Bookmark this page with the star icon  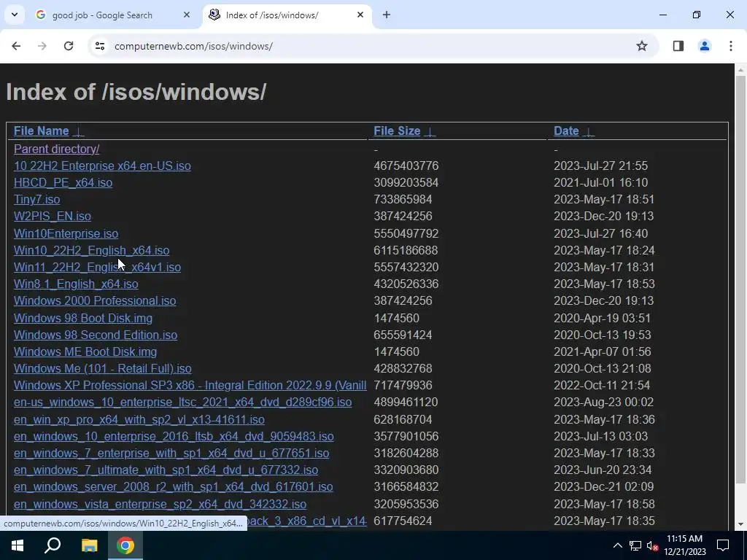click(642, 46)
